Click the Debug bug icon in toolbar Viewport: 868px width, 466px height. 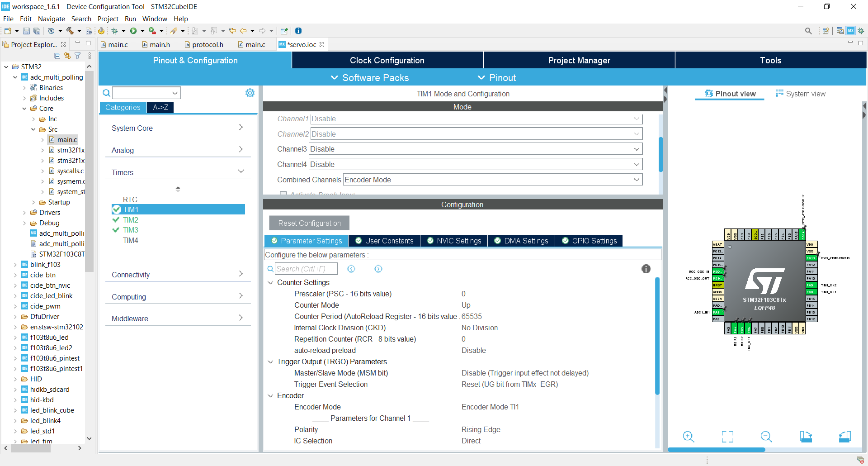[115, 31]
